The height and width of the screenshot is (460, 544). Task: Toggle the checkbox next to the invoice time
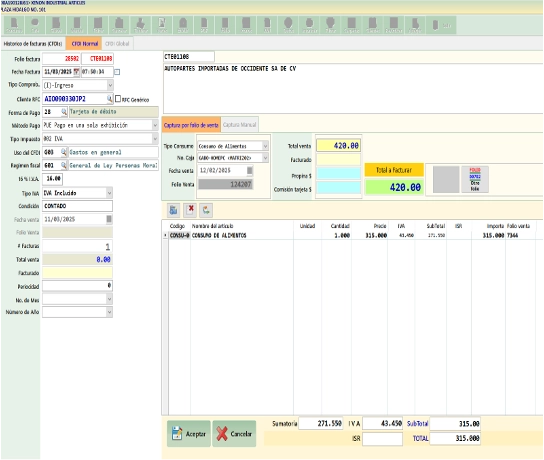pos(117,72)
